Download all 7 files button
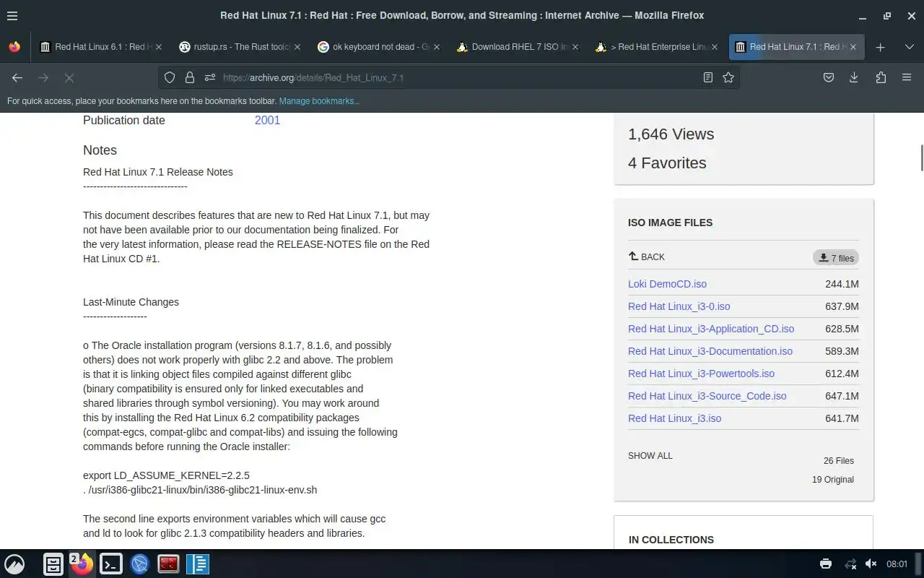Screen dimensions: 924x578 (x=836, y=258)
